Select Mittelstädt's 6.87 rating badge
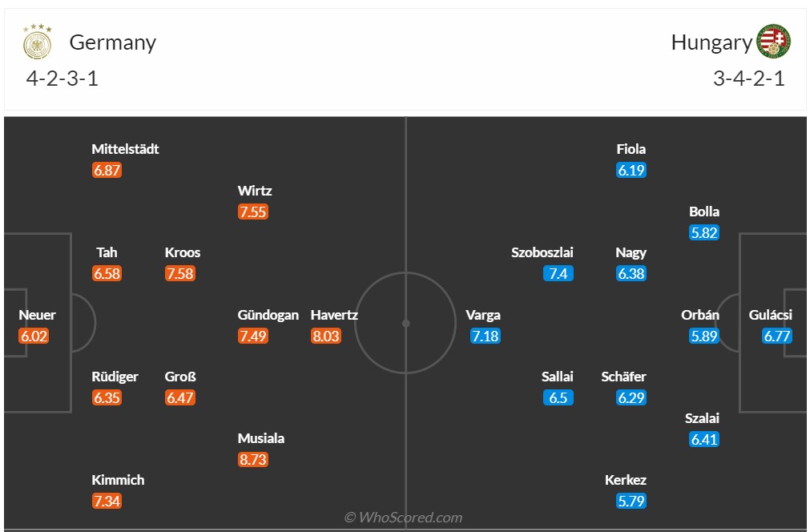 107,171
